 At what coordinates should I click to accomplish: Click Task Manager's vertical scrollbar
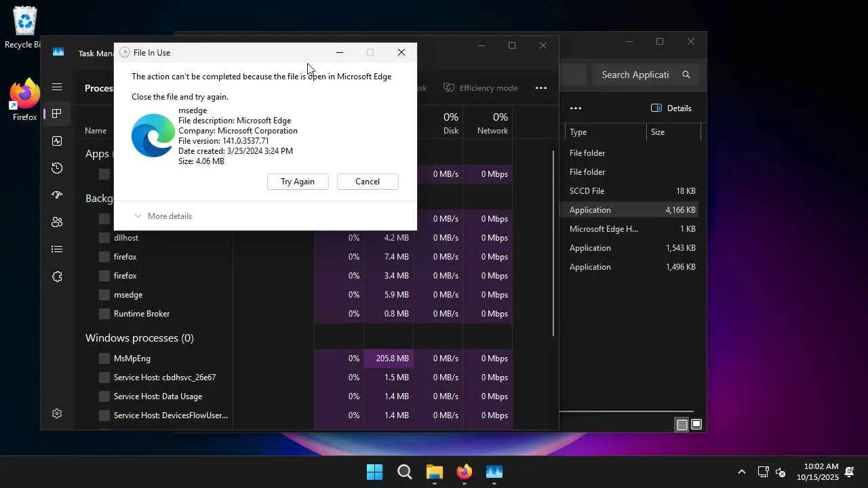pos(553,243)
